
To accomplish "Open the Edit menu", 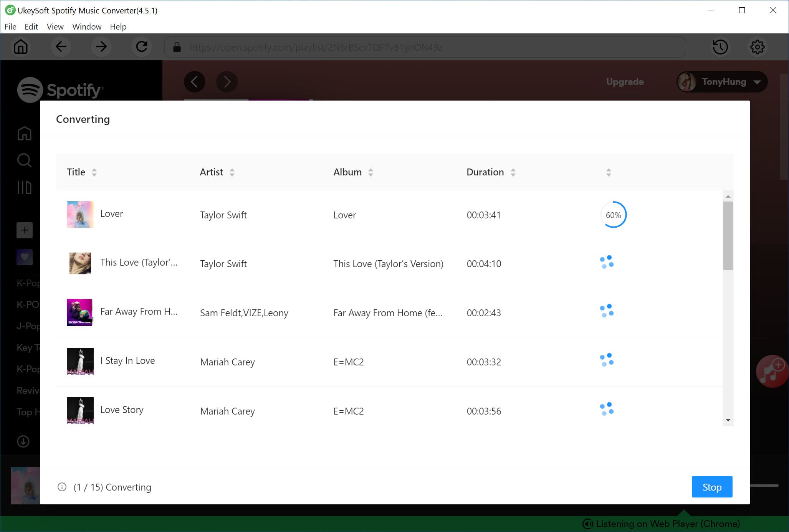I will [x=30, y=26].
